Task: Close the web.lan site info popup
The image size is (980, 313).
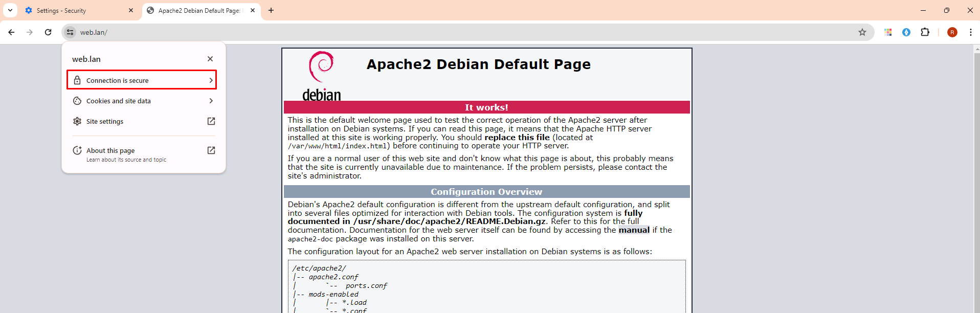Action: click(x=210, y=59)
